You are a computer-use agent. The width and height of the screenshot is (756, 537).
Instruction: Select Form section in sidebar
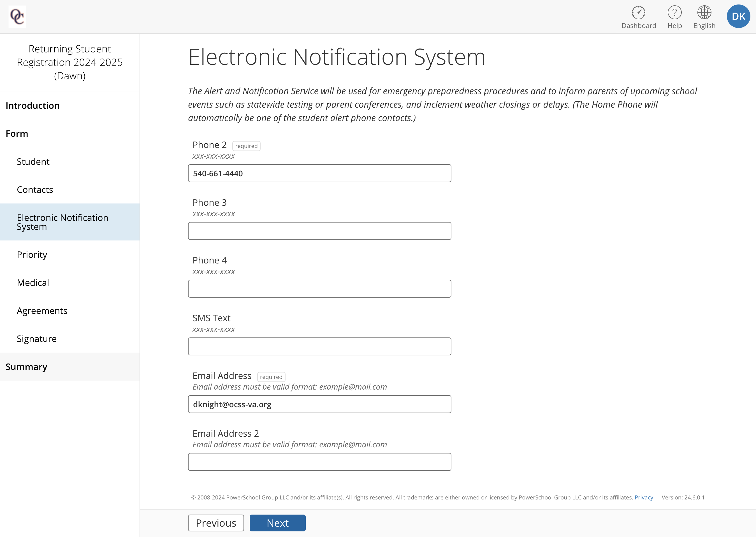coord(17,134)
